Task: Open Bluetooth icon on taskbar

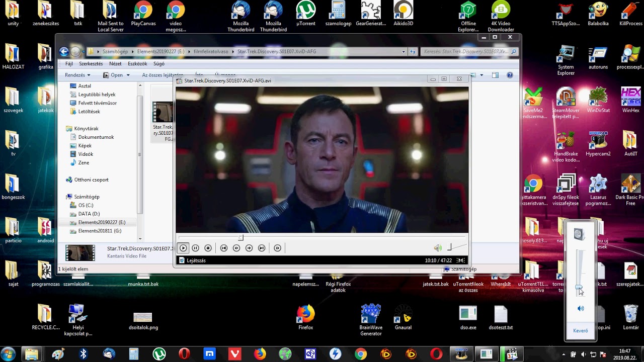Action: pyautogui.click(x=84, y=354)
